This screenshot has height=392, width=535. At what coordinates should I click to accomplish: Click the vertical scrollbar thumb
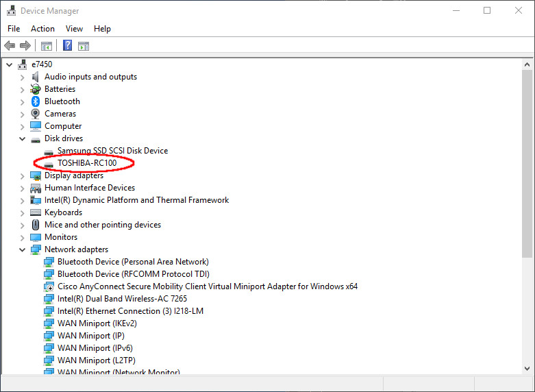coord(527,164)
